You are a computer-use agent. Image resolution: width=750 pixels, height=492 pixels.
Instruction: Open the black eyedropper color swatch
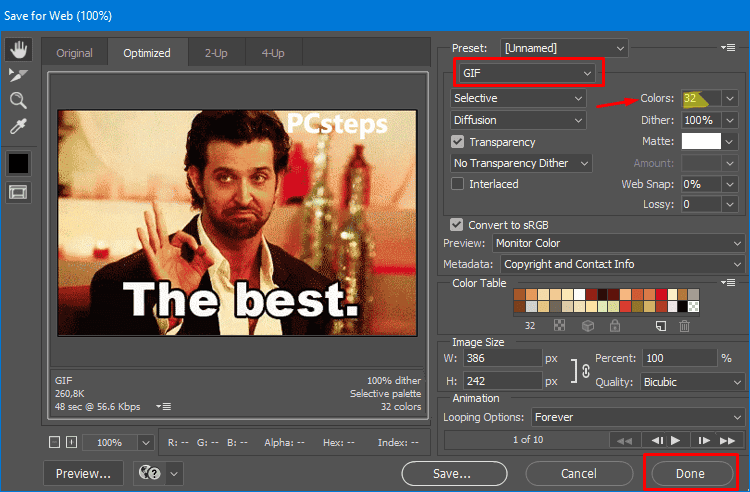[19, 164]
